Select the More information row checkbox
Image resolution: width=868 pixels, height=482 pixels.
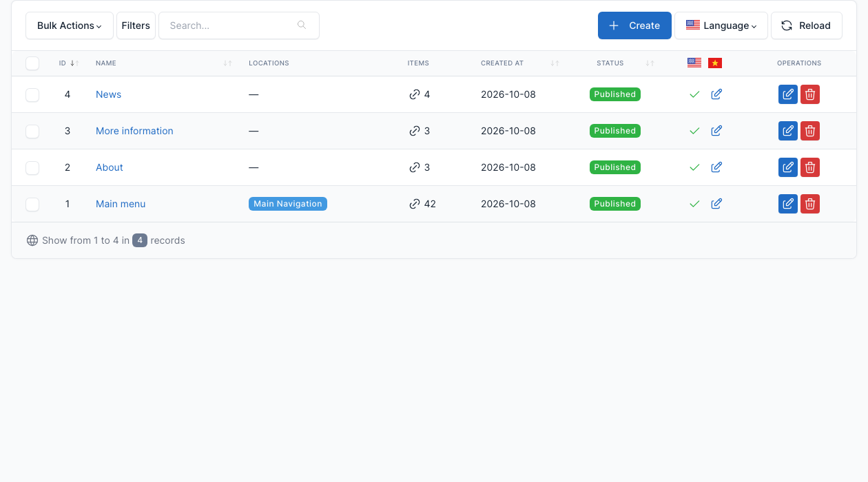(32, 131)
